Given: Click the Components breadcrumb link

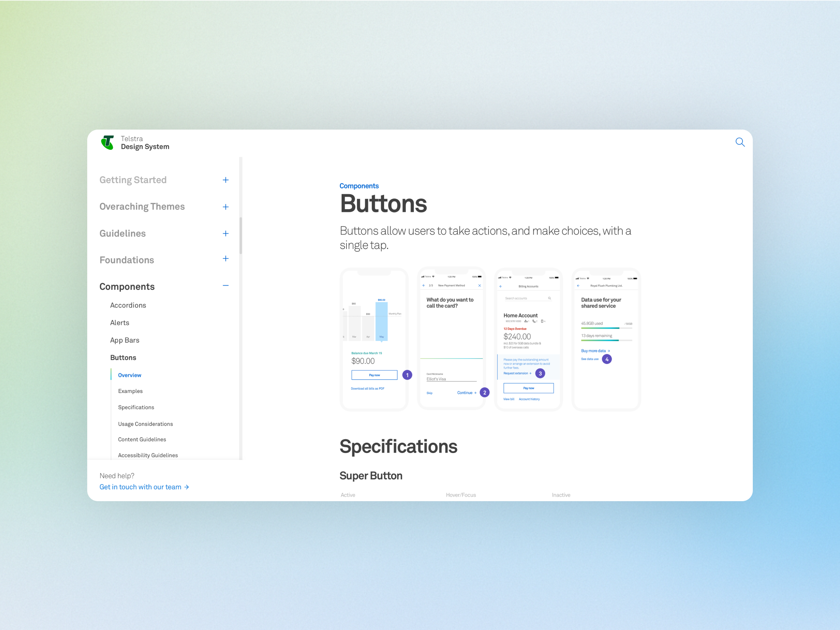Looking at the screenshot, I should (359, 186).
